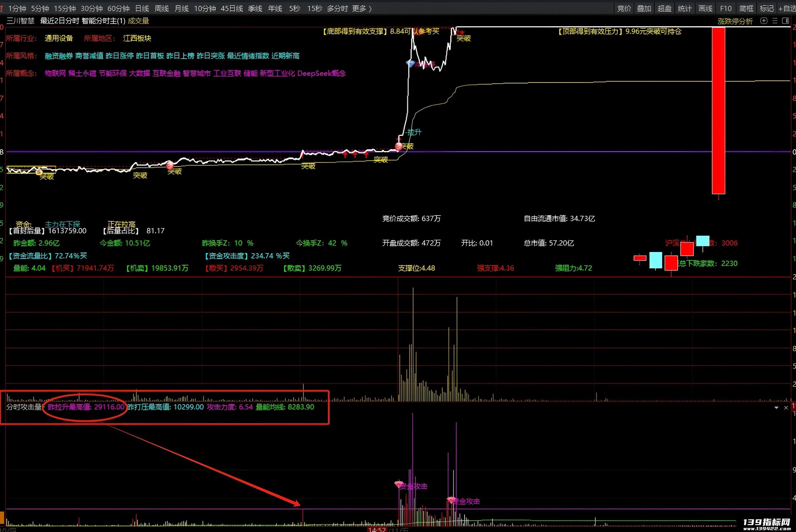The height and width of the screenshot is (532, 796).
Task: Click the large red candlestick bar
Action: coord(719,111)
